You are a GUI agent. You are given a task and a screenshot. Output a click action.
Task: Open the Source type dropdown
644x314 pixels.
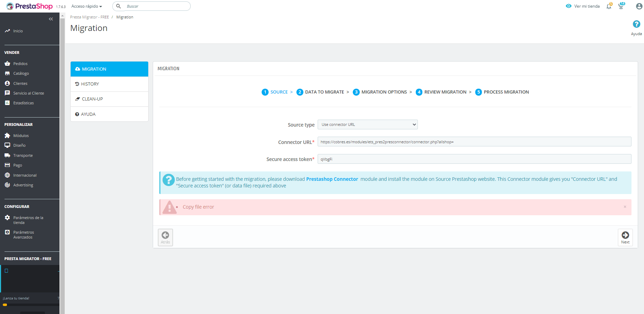pos(368,124)
